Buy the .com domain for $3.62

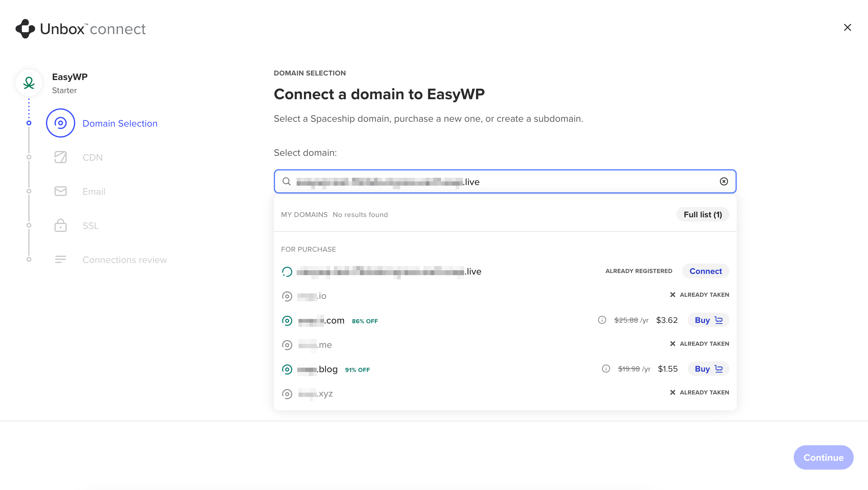pos(708,320)
